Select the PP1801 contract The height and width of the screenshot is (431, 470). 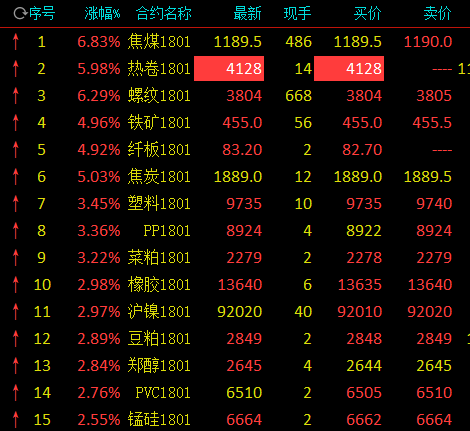click(x=167, y=231)
